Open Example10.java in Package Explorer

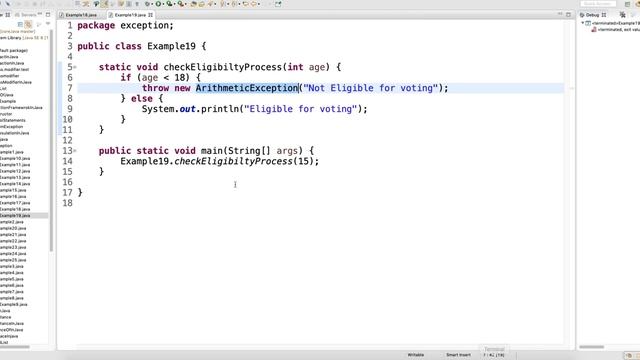(x=15, y=158)
